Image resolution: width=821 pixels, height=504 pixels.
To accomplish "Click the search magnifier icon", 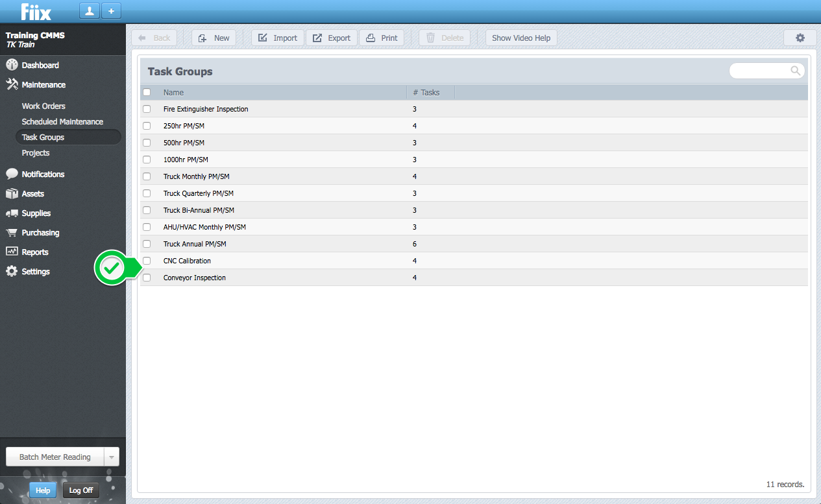I will click(x=795, y=71).
